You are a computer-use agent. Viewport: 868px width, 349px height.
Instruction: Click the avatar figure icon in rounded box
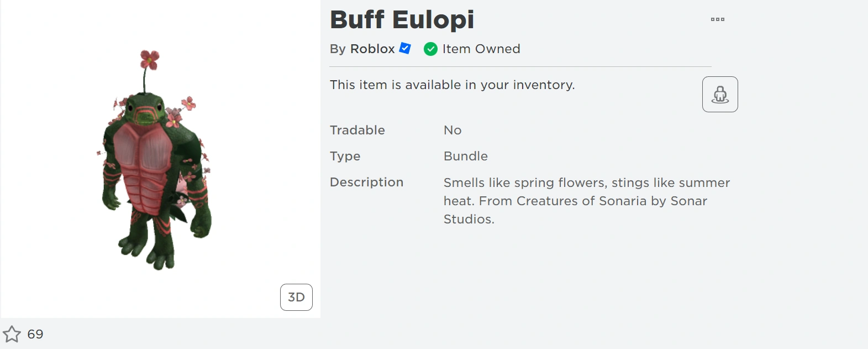click(719, 94)
